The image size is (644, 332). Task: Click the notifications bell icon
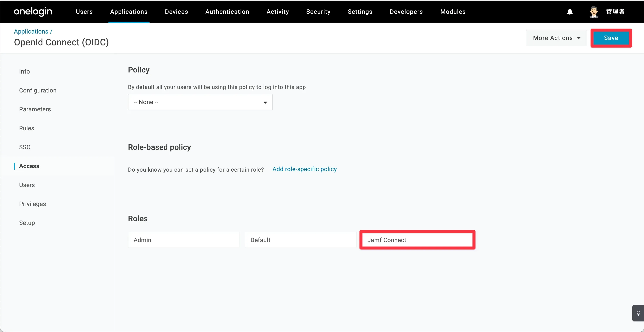(x=570, y=12)
